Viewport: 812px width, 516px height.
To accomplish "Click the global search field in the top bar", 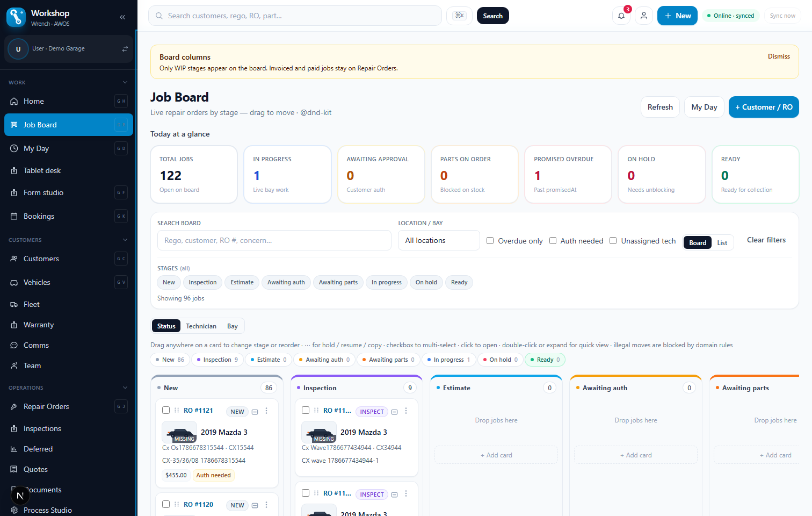I will pos(295,16).
